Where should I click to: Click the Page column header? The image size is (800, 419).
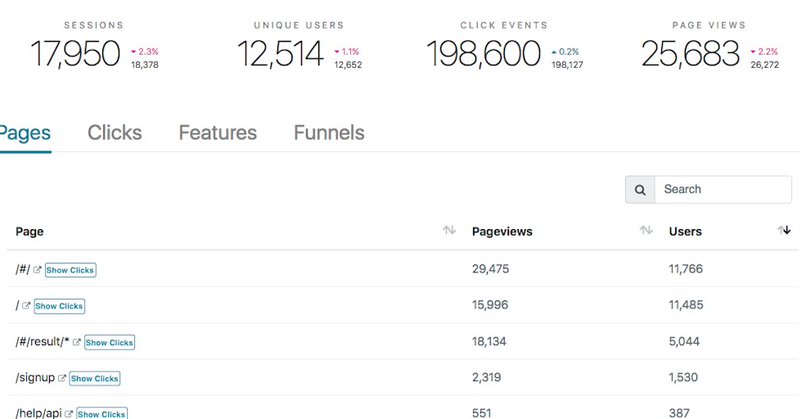point(30,232)
